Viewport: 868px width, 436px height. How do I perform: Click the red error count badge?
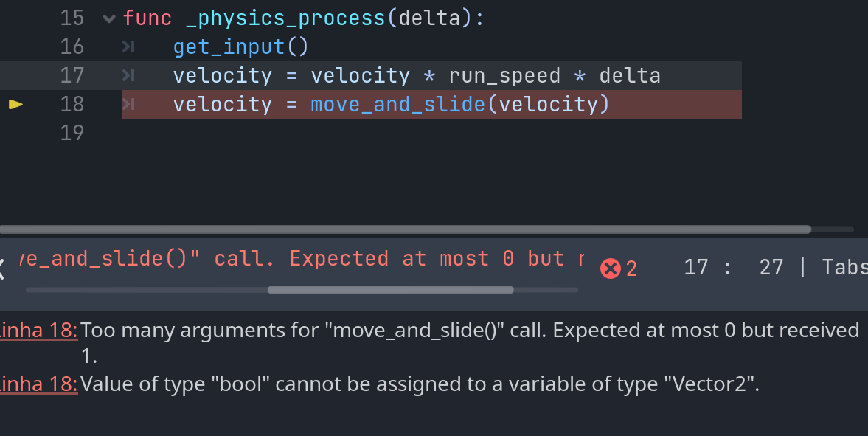(x=612, y=268)
